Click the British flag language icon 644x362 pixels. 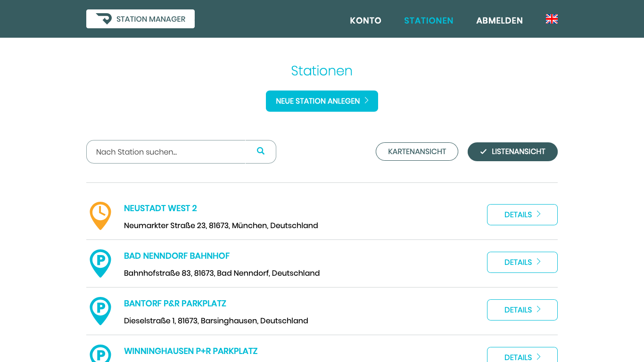tap(552, 19)
